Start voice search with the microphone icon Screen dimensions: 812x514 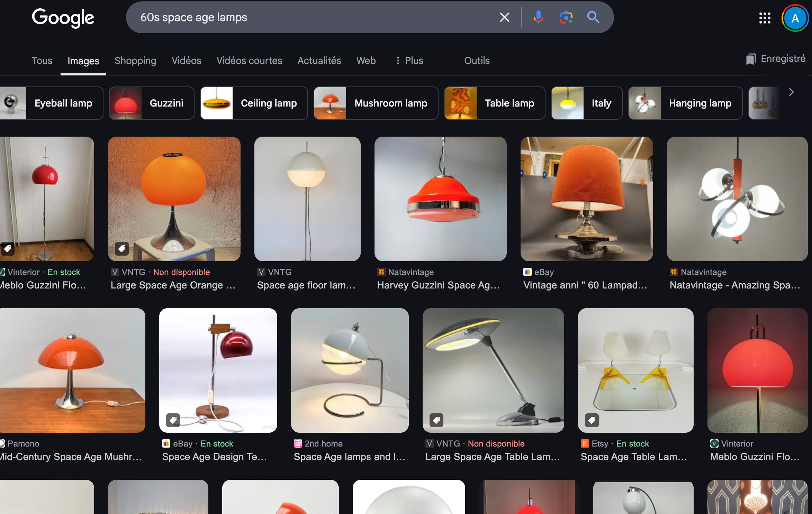(538, 17)
